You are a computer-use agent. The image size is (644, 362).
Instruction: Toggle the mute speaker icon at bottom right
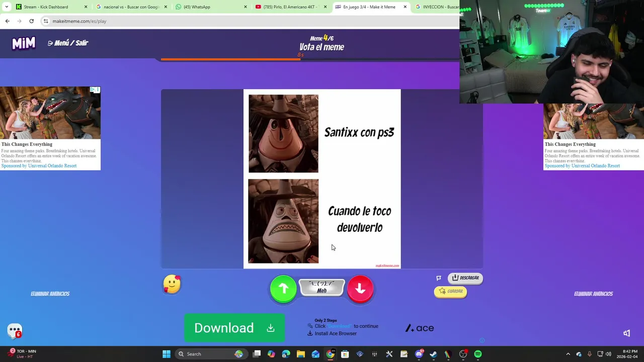(x=627, y=333)
